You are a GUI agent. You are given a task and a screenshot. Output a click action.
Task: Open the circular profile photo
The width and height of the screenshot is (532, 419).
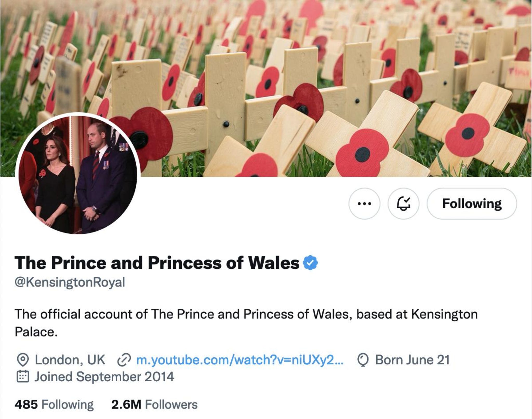coord(78,174)
